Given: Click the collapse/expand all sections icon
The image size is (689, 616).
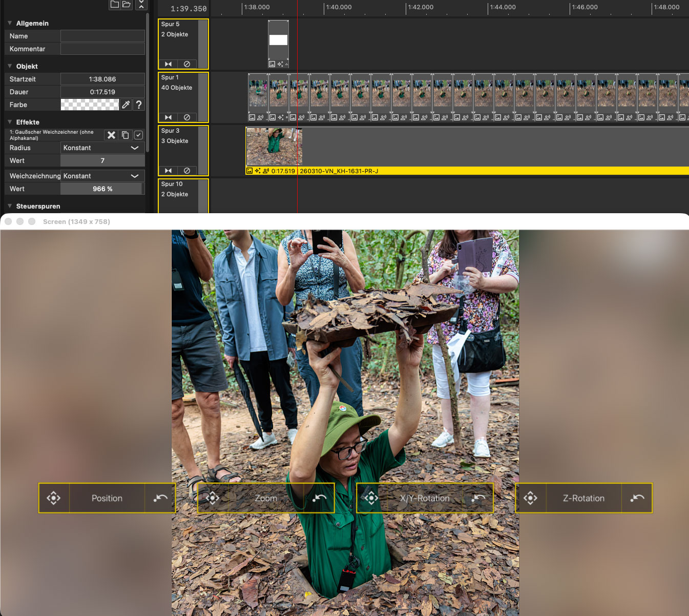Looking at the screenshot, I should tap(142, 4).
